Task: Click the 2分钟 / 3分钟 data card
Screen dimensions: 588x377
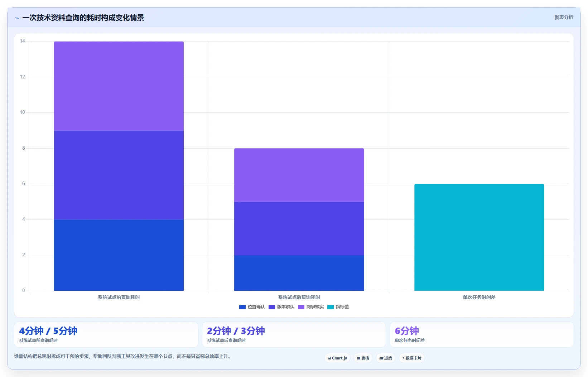Action: [x=294, y=334]
